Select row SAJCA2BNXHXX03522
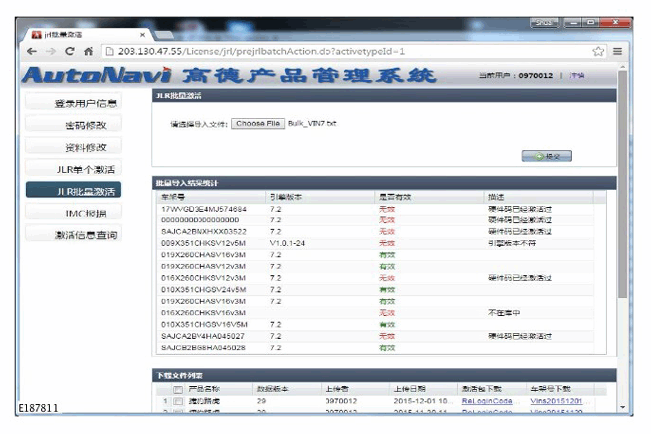651x434 pixels. 376,231
